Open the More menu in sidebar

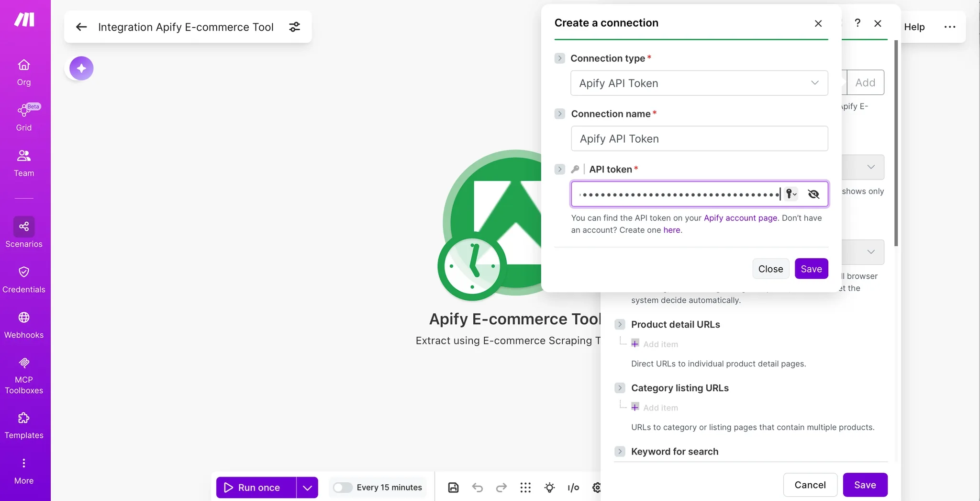(x=24, y=471)
